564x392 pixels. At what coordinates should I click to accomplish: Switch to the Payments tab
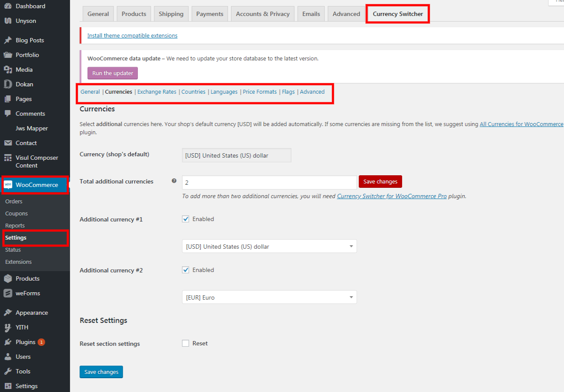coord(209,14)
